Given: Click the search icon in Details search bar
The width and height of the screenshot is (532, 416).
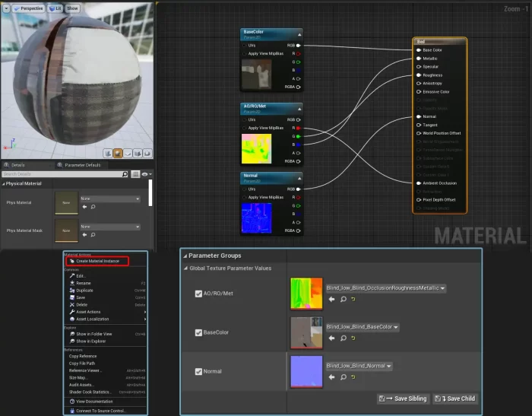Looking at the screenshot, I should pos(125,174).
